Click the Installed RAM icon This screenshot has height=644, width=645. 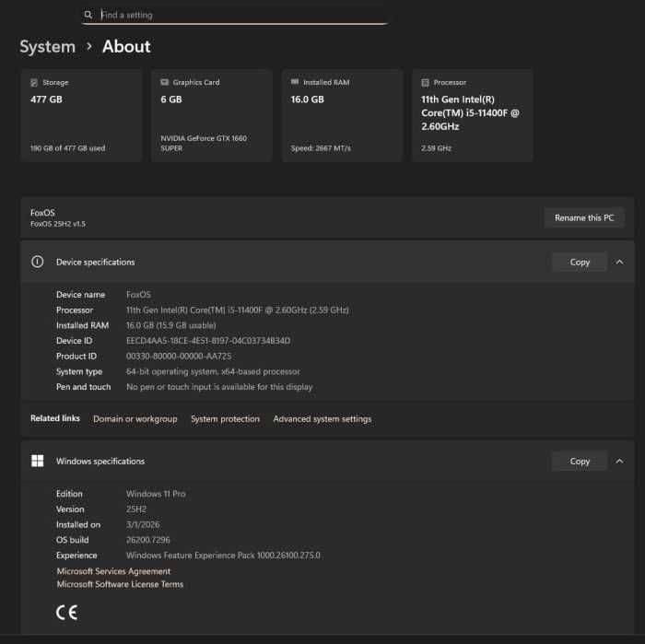pyautogui.click(x=295, y=82)
